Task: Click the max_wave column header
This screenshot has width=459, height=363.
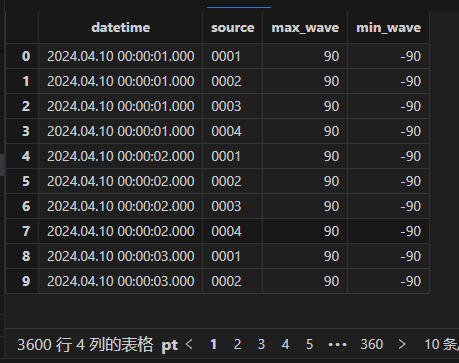Action: (305, 27)
